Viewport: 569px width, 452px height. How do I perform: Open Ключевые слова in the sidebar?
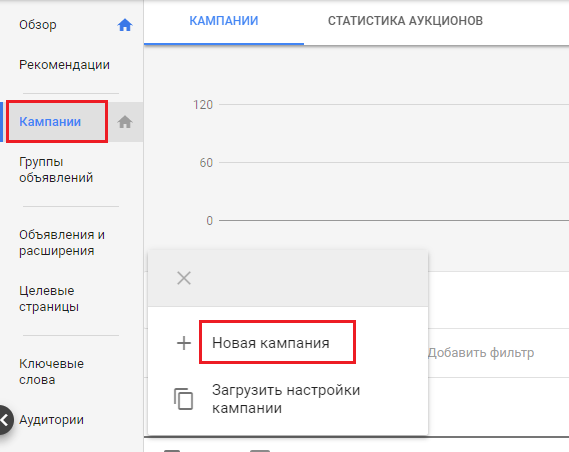pos(52,371)
